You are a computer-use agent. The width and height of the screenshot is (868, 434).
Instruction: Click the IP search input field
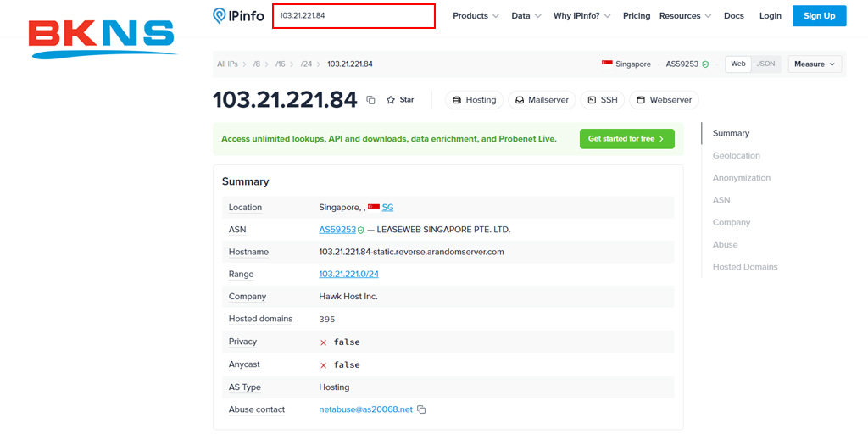click(353, 16)
